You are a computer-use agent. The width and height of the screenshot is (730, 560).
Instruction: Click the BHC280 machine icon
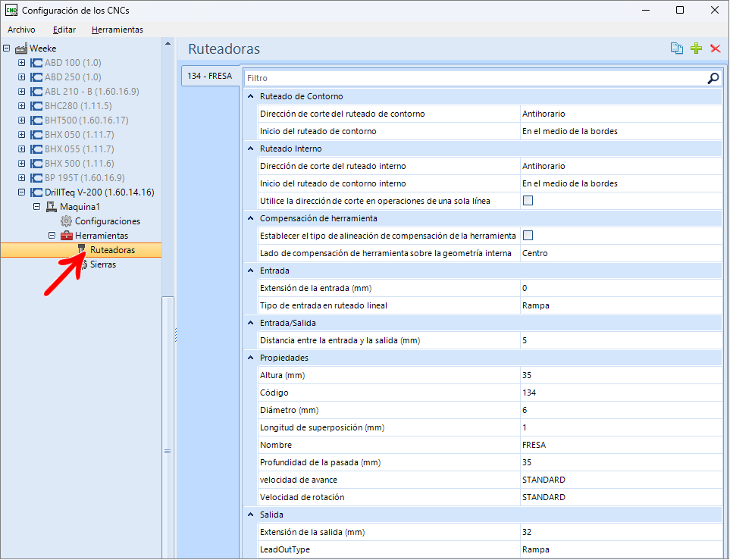[36, 106]
